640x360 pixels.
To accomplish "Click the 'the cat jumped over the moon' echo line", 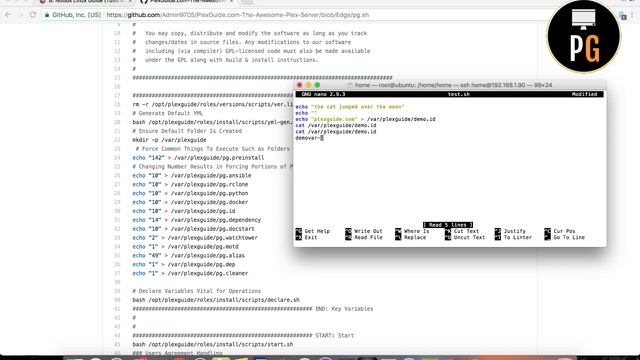I will (x=349, y=107).
